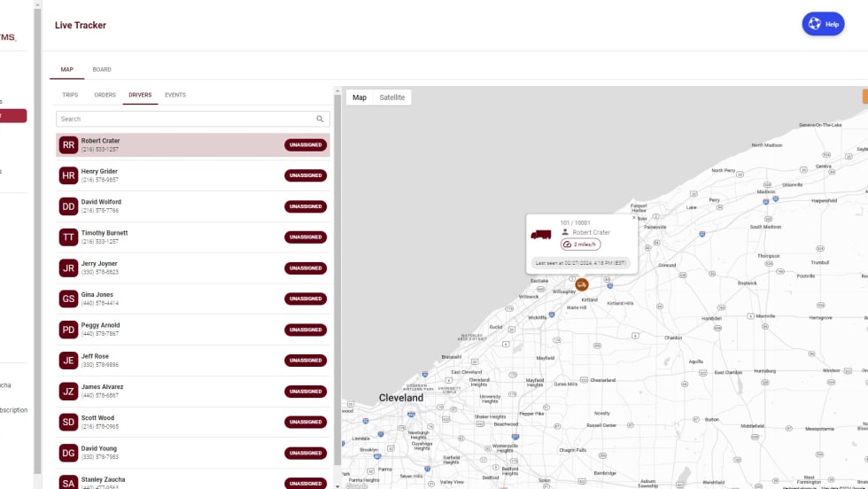Open the Orders tab

[x=105, y=95]
